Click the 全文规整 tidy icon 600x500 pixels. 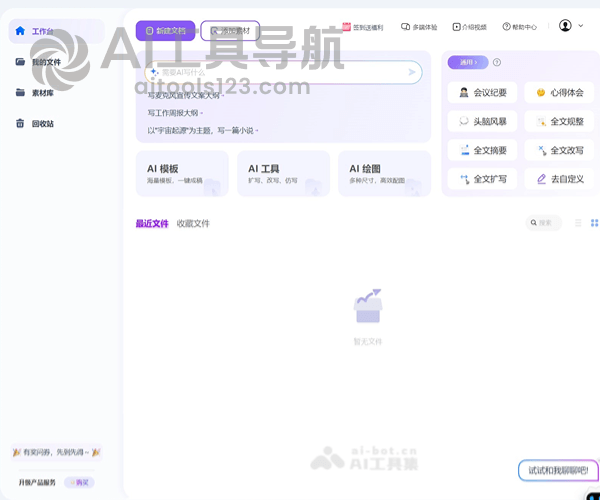pos(541,122)
